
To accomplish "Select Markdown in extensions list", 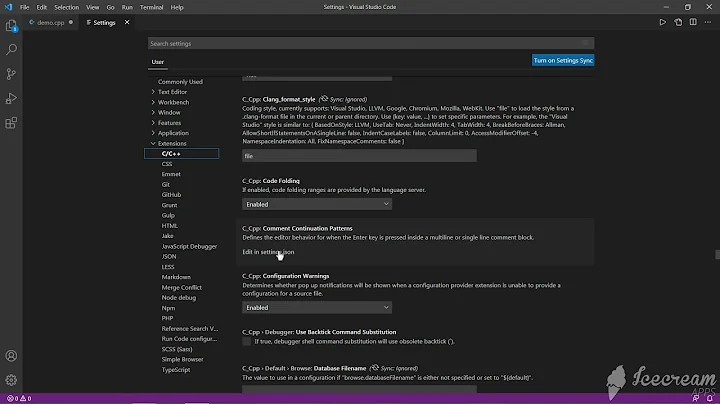I will 176,277.
